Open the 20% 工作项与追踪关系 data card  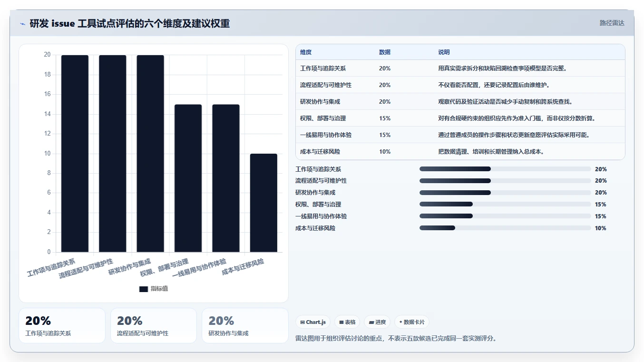(x=62, y=325)
